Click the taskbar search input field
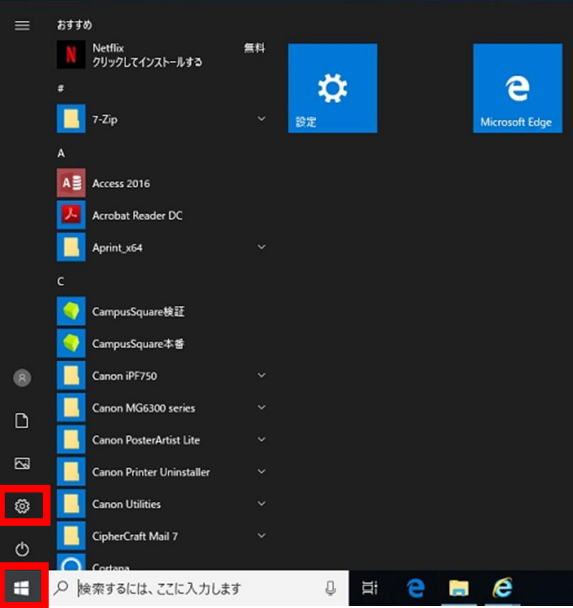 [198, 588]
